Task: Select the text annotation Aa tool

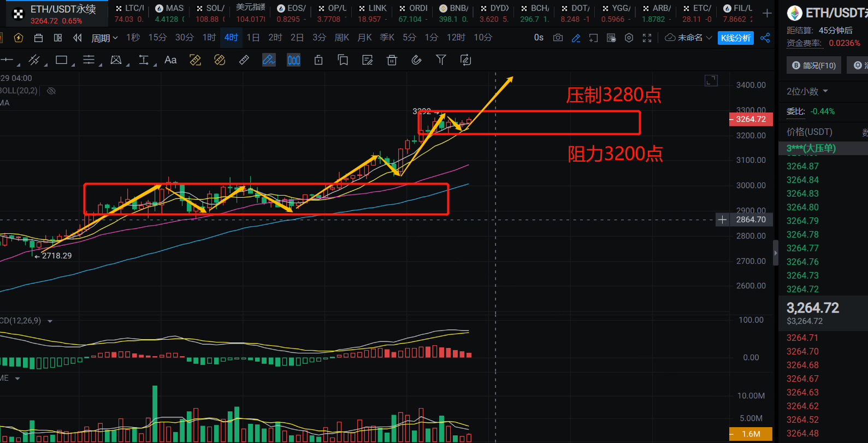Action: (170, 60)
